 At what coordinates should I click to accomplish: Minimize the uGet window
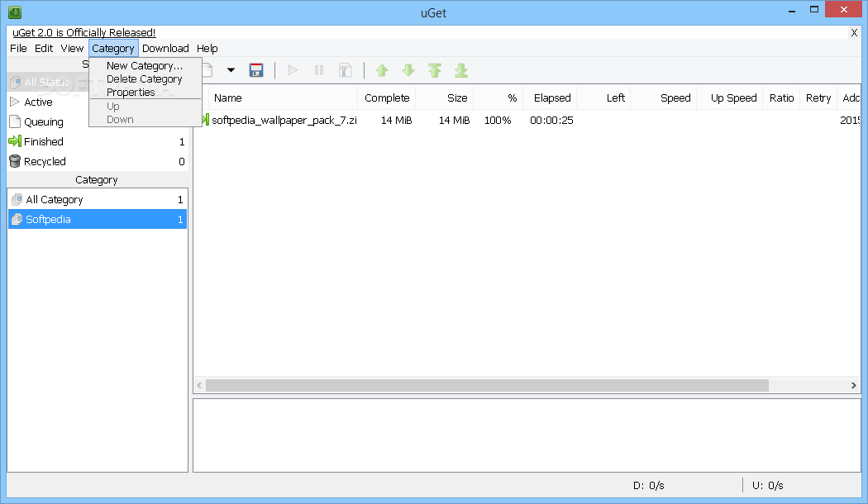(792, 10)
